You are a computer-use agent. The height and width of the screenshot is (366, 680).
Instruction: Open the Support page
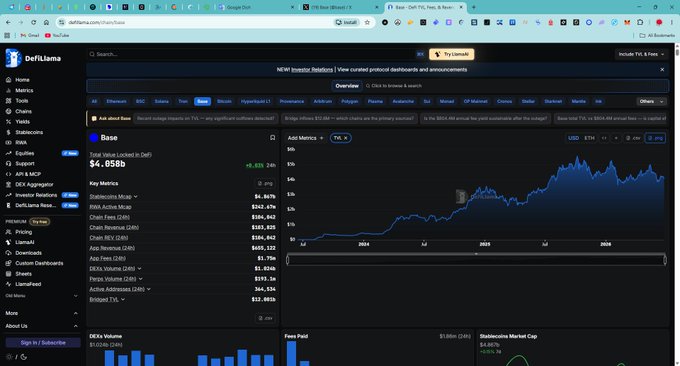click(20, 163)
